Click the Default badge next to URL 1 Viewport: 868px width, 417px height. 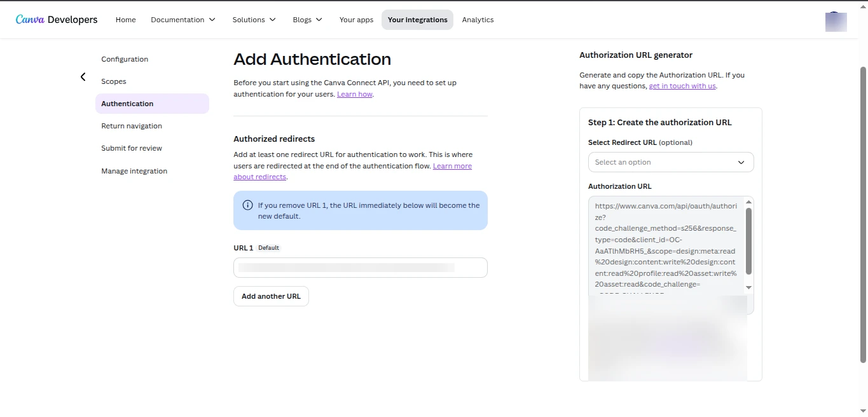(x=268, y=248)
